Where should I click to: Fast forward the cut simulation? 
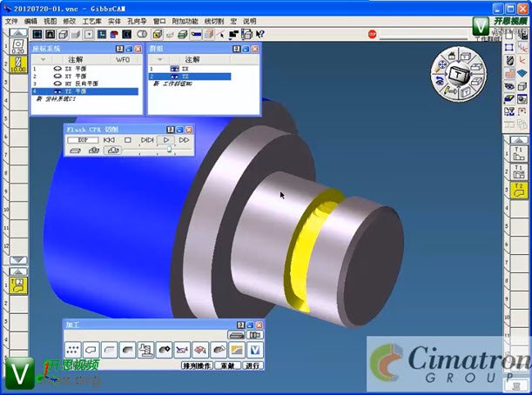tap(185, 140)
